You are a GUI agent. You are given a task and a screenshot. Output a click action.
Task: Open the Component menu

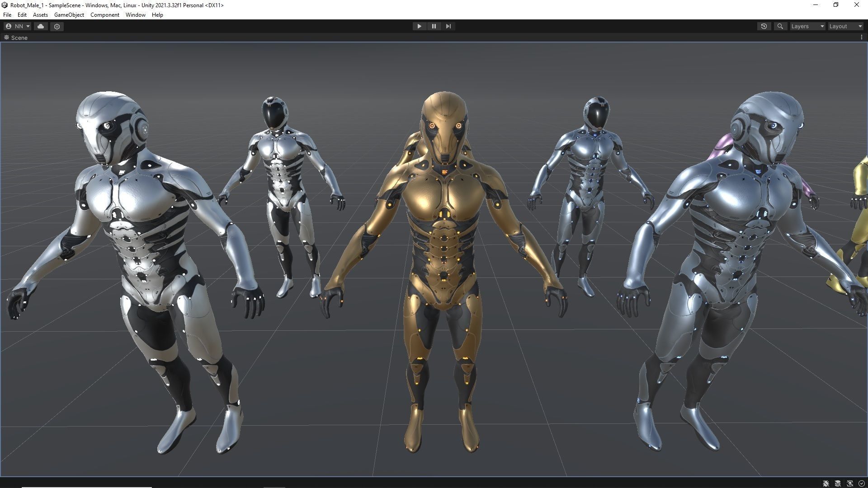104,15
